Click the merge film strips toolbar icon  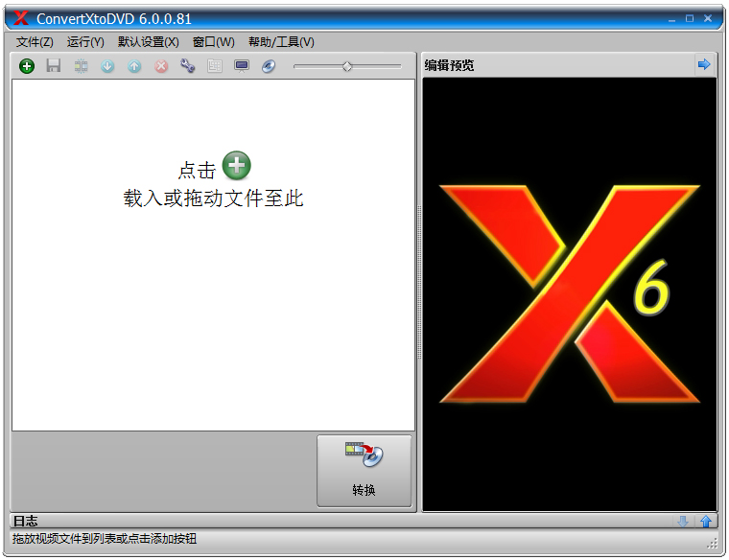pos(81,66)
